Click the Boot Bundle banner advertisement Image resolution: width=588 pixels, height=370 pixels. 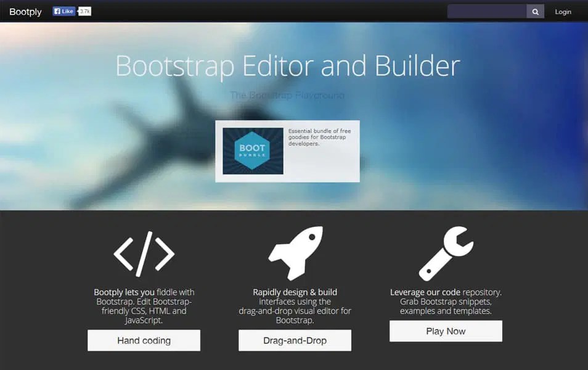click(287, 150)
